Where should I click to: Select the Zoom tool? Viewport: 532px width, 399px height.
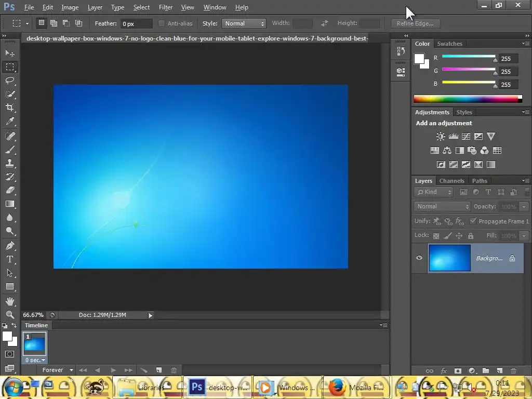[x=10, y=314]
